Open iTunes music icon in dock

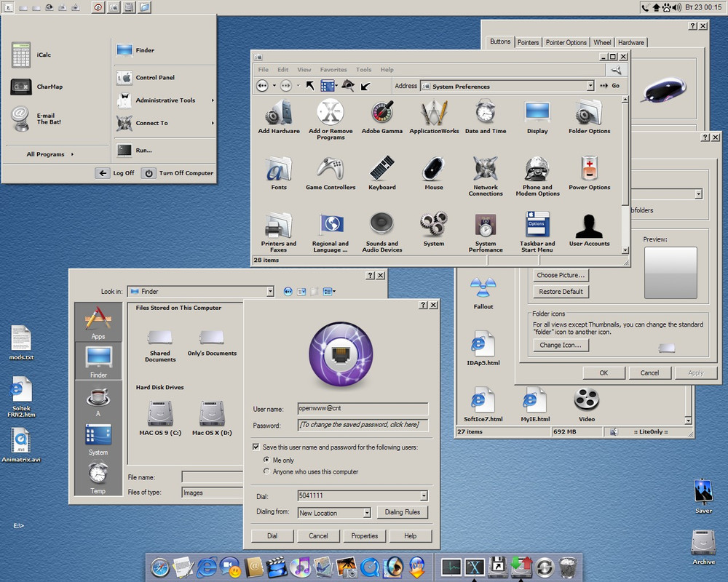(301, 567)
